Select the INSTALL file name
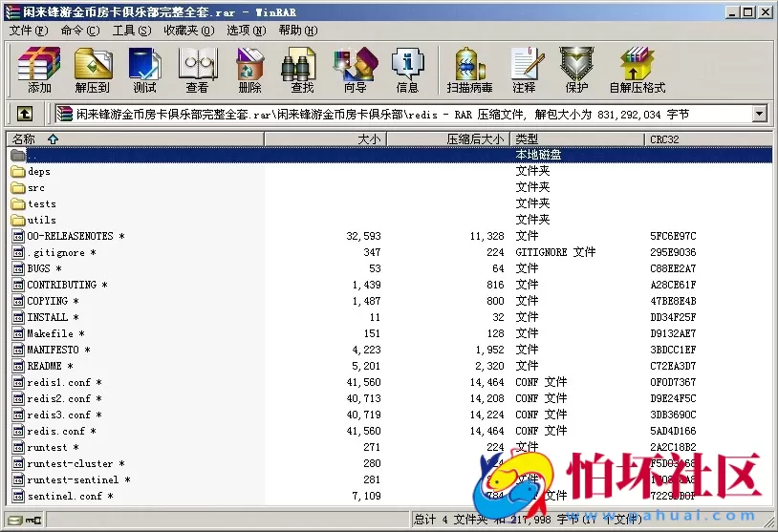The image size is (778, 532). point(47,317)
